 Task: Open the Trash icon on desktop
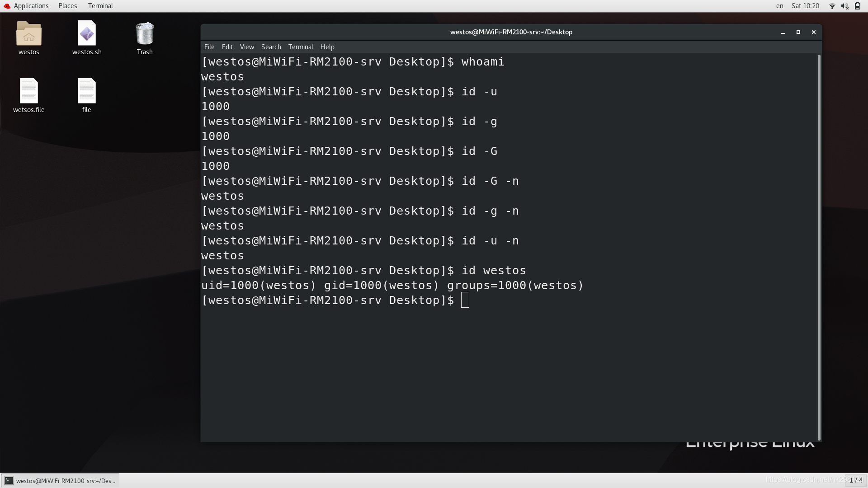[x=145, y=33]
